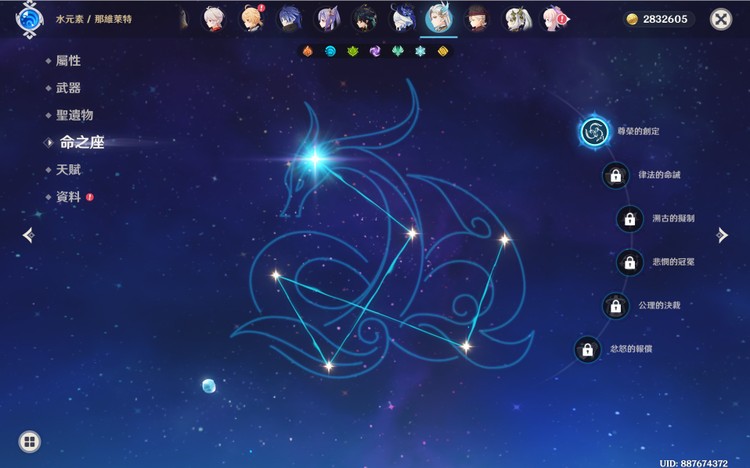Open the 屬性 attributes page
Screen dimensions: 750x468
point(68,61)
